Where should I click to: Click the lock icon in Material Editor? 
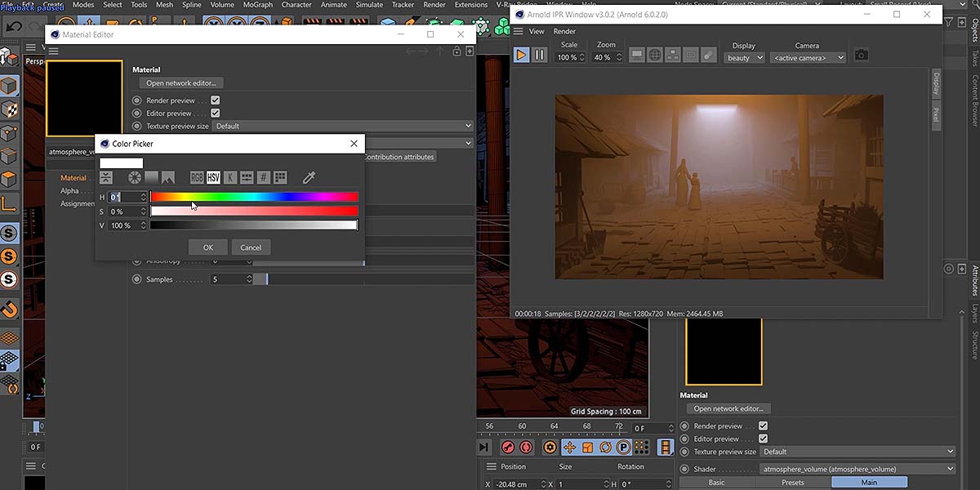[457, 51]
